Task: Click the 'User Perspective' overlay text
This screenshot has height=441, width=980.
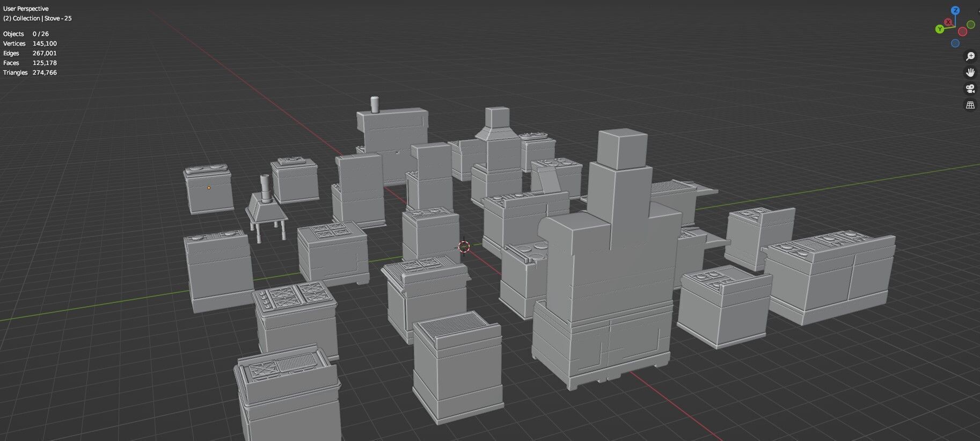Action: (x=26, y=9)
